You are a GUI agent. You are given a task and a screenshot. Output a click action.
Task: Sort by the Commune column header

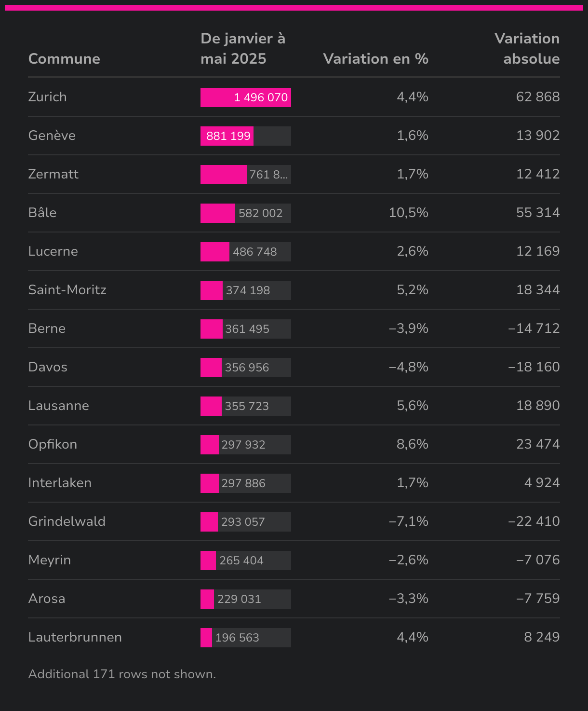[64, 59]
